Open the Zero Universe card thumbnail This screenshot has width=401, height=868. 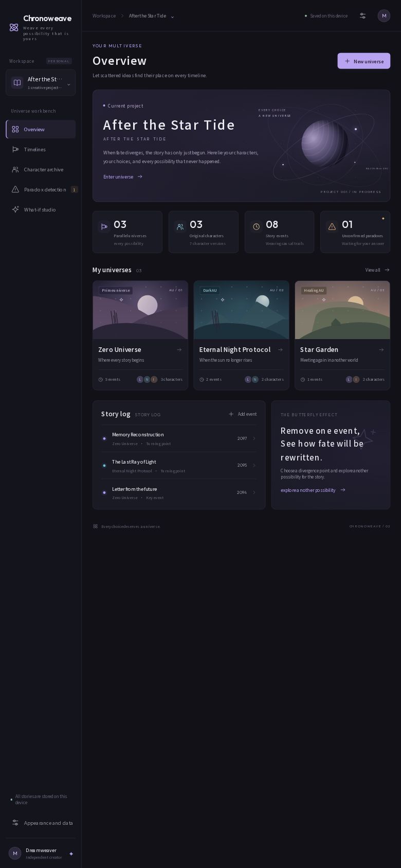click(140, 310)
